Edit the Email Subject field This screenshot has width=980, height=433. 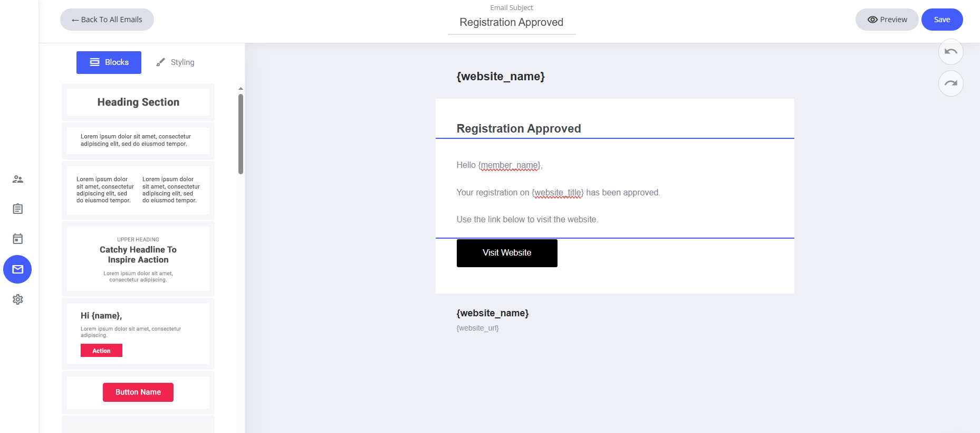pos(511,22)
